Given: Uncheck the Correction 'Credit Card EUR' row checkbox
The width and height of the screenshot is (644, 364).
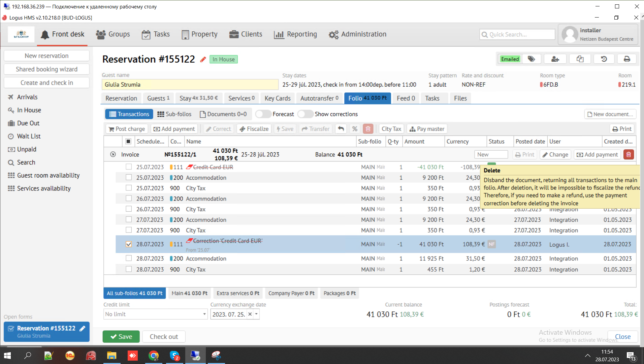Looking at the screenshot, I should pos(129,244).
